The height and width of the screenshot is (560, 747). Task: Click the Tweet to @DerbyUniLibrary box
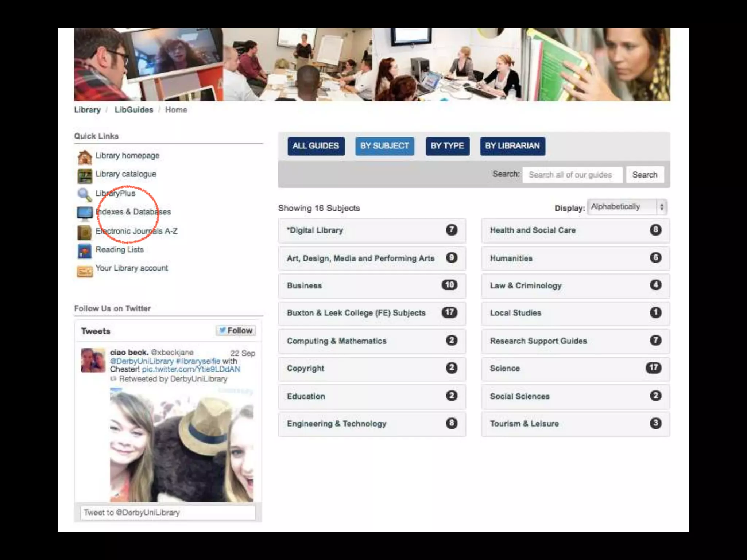pyautogui.click(x=168, y=512)
